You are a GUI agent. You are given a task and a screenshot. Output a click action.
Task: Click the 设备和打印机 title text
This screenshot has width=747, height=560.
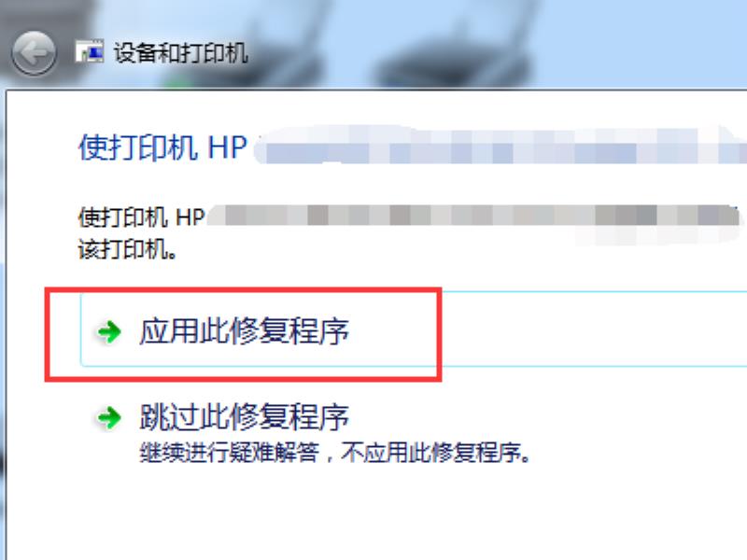click(180, 52)
